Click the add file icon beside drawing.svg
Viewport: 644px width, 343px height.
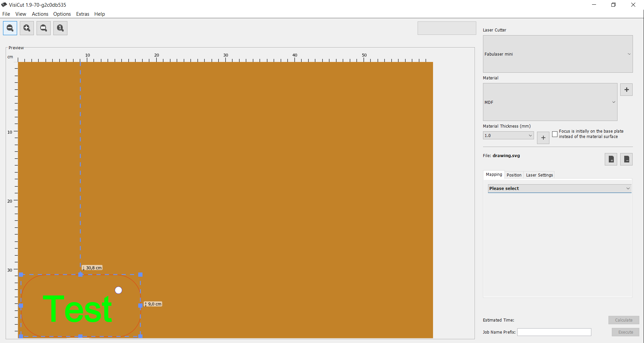pyautogui.click(x=611, y=159)
